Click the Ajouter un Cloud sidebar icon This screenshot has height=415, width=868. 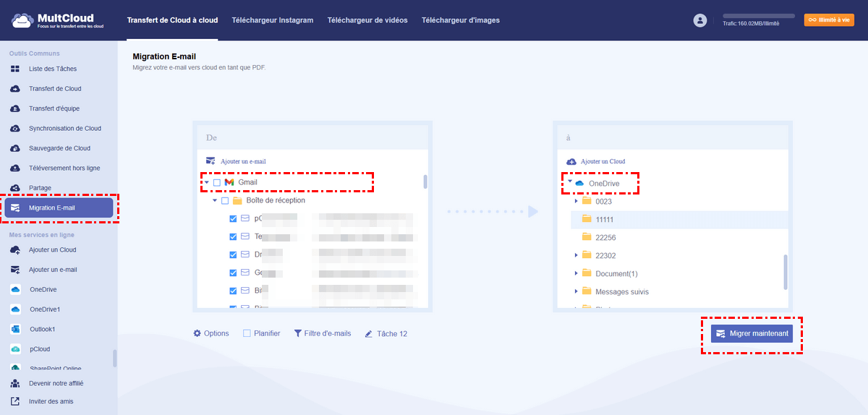(x=15, y=249)
